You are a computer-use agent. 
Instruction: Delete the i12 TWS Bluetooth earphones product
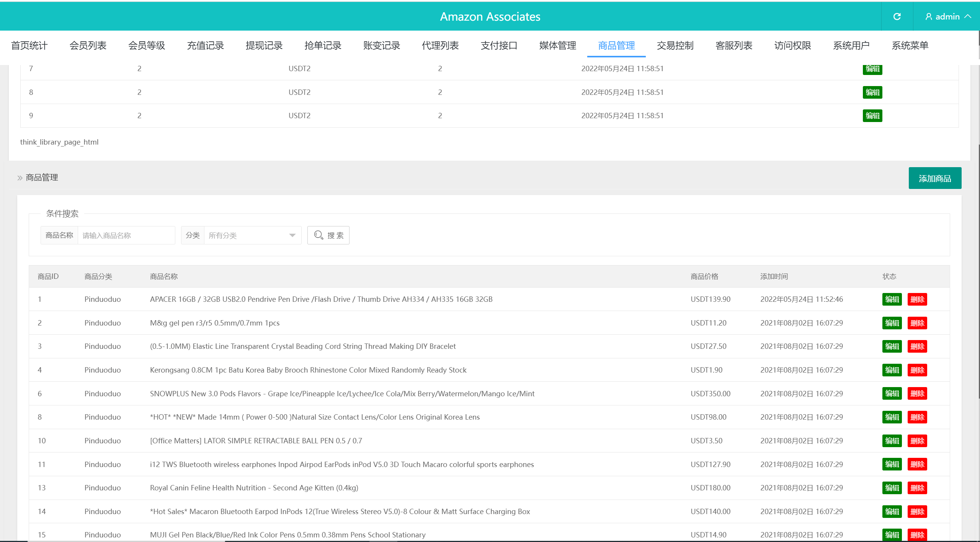tap(917, 464)
